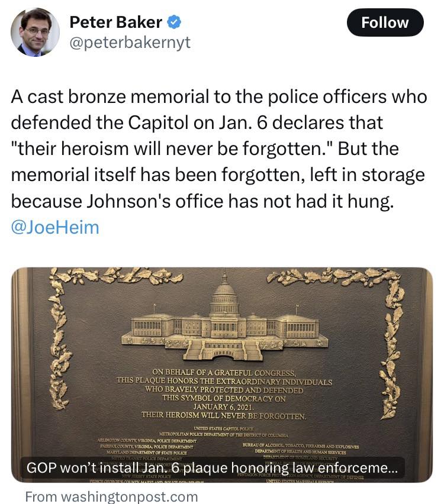Open the @peterbakernyt handle link

(130, 43)
